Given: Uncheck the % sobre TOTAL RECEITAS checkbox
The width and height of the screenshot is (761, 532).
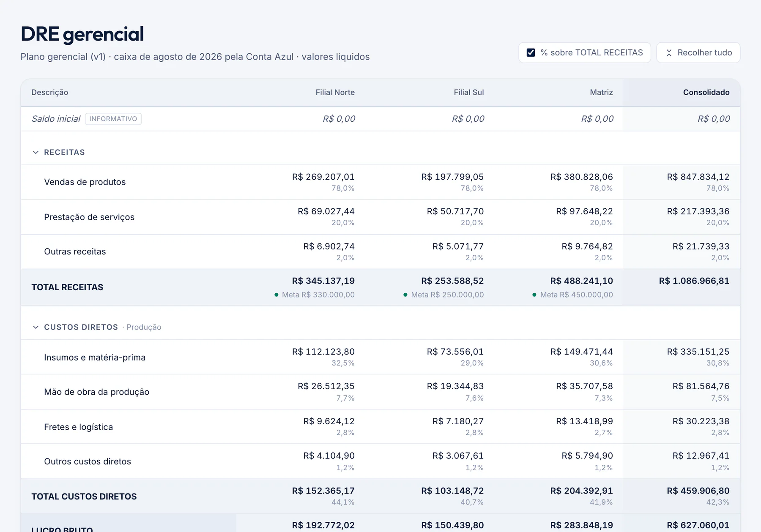Looking at the screenshot, I should click(x=531, y=53).
